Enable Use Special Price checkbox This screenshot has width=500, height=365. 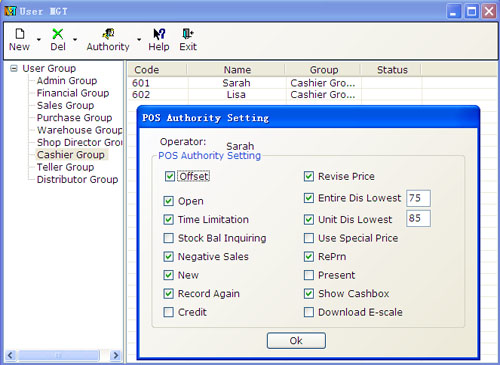coord(309,238)
